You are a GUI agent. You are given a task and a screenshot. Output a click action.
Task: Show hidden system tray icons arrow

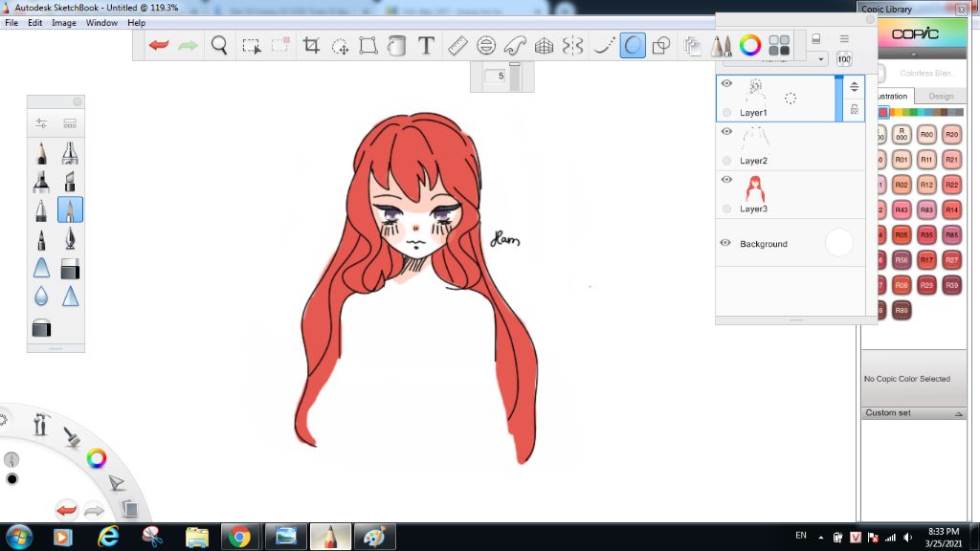click(x=820, y=538)
